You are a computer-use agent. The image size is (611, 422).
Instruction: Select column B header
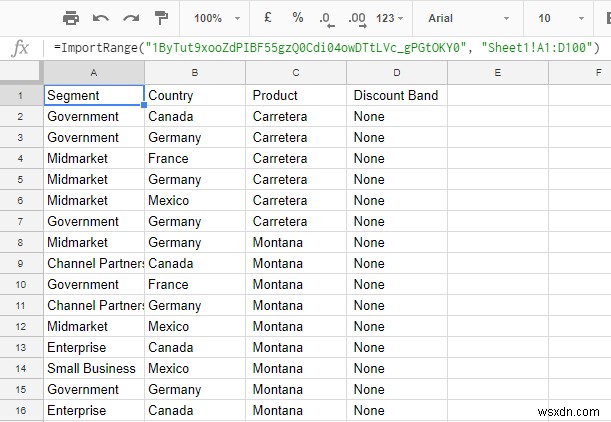(194, 72)
